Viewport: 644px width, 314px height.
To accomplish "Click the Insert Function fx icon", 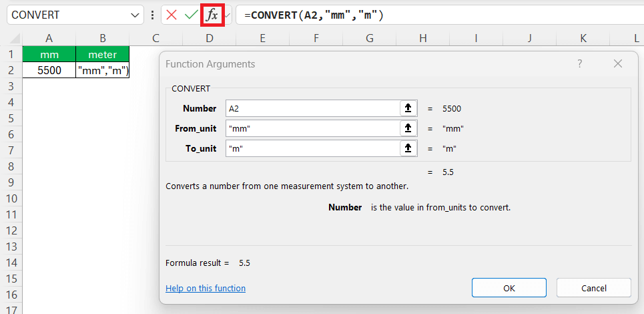I will click(x=212, y=15).
